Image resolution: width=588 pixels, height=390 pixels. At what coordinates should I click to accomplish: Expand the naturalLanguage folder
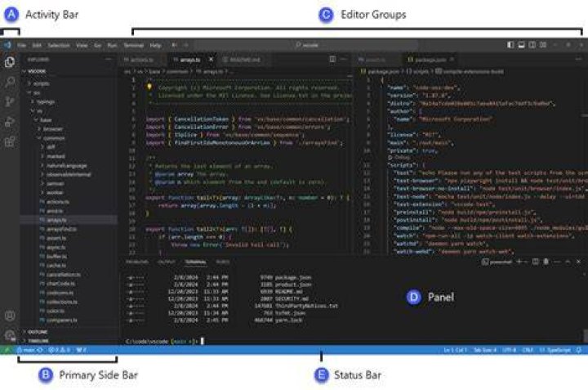(69, 165)
